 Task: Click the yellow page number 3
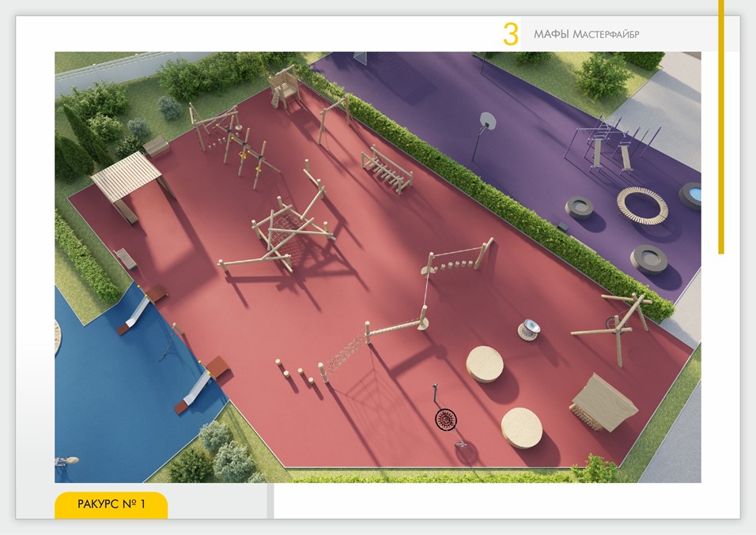[x=511, y=34]
